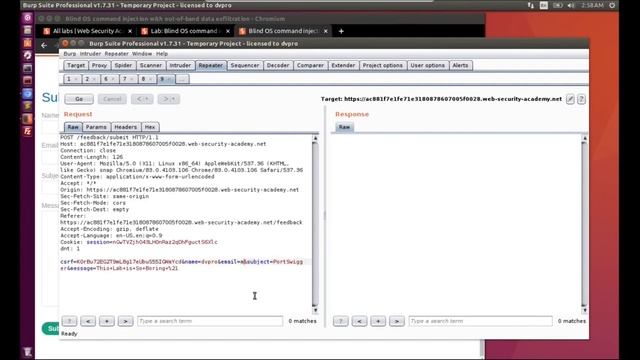Click request search help question mark button
Viewport: 640px width, 360px height.
[69, 321]
